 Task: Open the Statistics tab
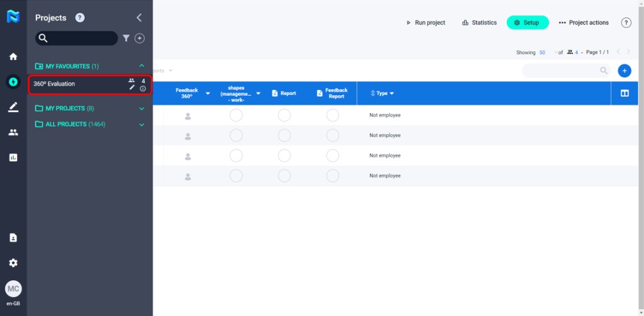[x=479, y=23]
